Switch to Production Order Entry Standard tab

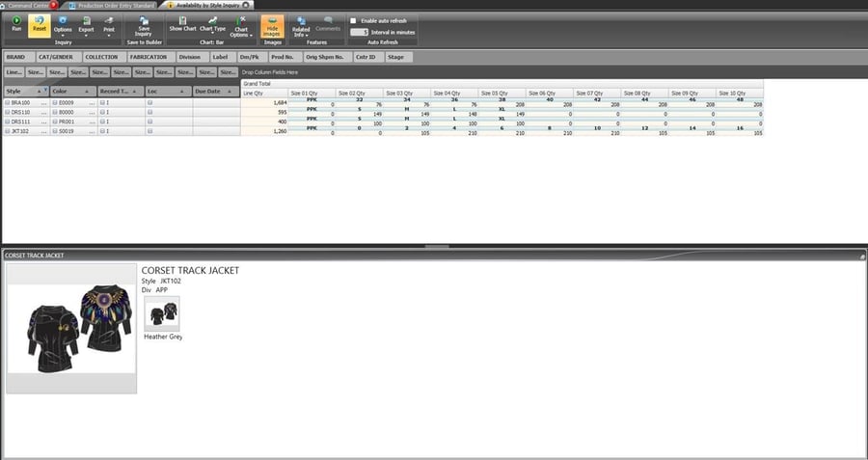point(116,5)
